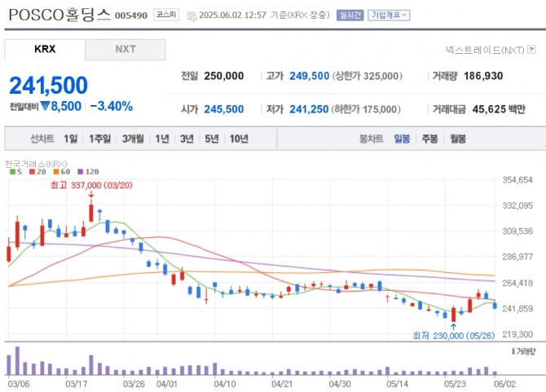Image resolution: width=546 pixels, height=392 pixels.
Task: Click the POSCO홀딩스 stock title
Action: pyautogui.click(x=59, y=15)
